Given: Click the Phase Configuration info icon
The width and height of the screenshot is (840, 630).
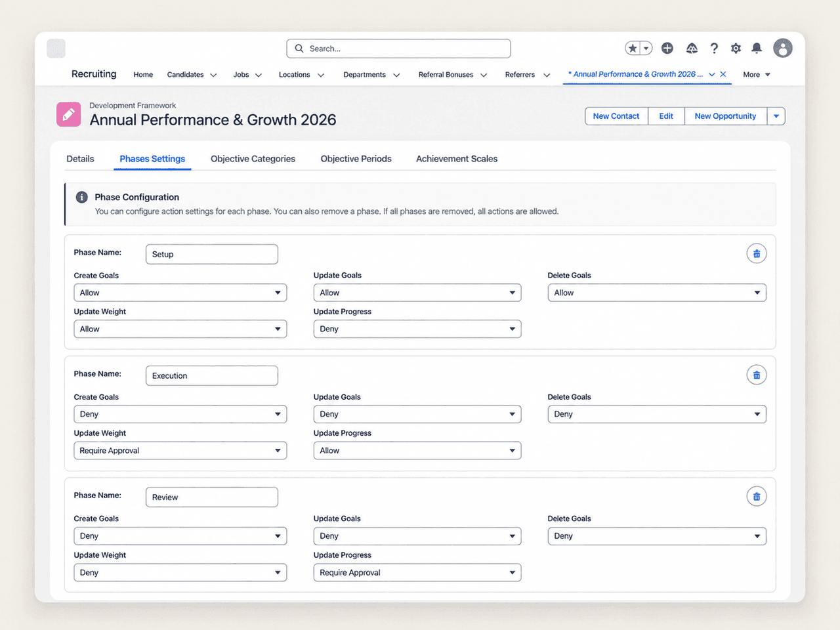Looking at the screenshot, I should 82,197.
